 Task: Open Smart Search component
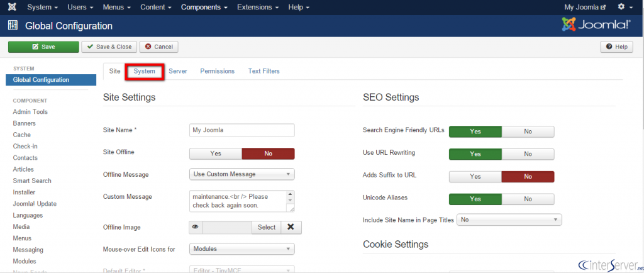32,181
